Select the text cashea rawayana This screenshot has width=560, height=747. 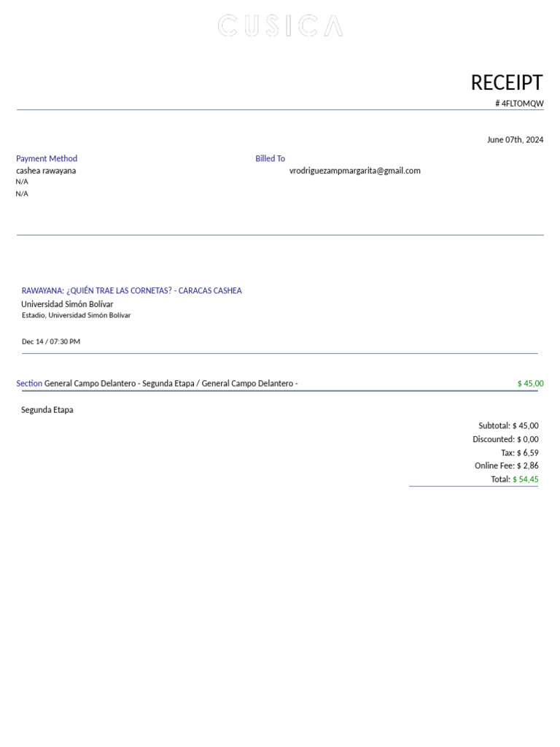coord(46,171)
